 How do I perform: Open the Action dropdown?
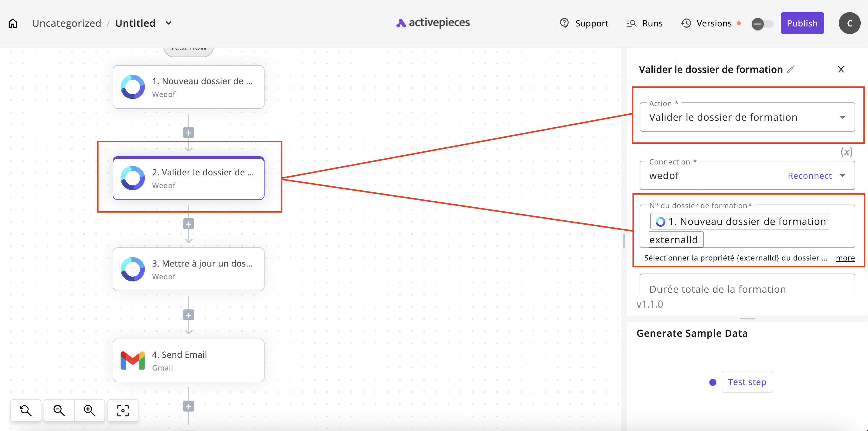pyautogui.click(x=747, y=117)
